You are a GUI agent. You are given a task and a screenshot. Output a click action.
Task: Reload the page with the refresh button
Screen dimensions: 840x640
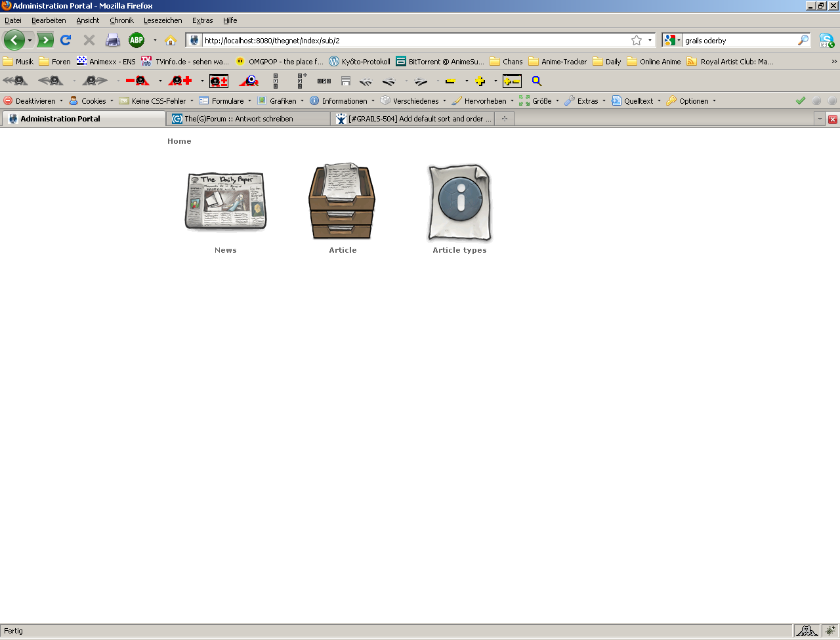pos(66,40)
